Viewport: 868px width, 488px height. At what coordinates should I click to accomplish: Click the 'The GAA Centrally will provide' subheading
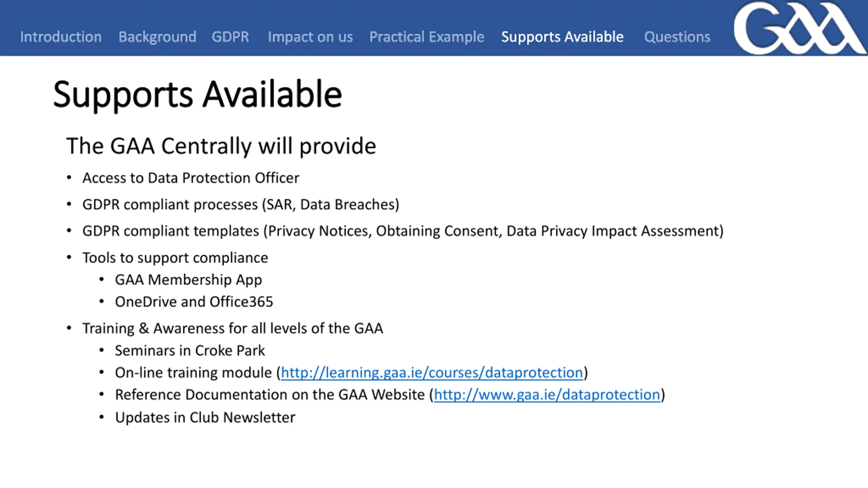pos(221,146)
